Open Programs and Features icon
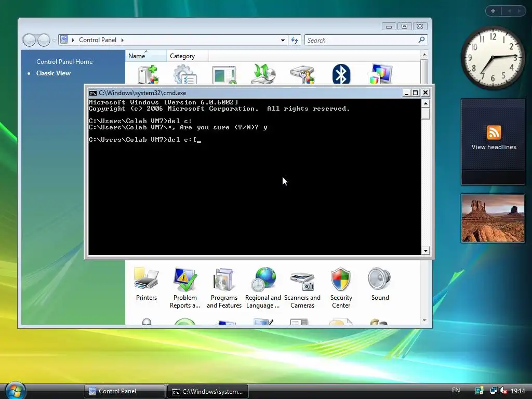Image resolution: width=532 pixels, height=399 pixels. 224,288
